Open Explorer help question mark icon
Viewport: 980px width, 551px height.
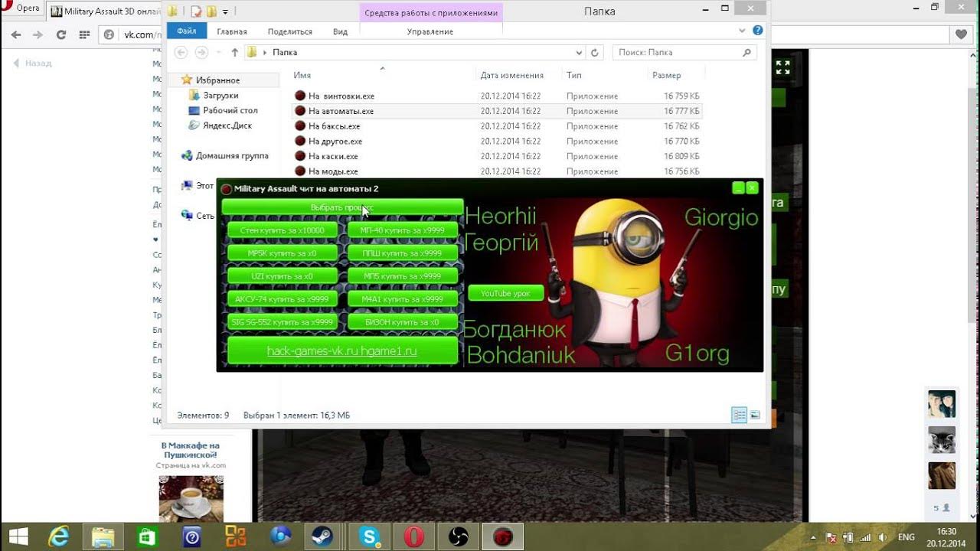coord(757,31)
